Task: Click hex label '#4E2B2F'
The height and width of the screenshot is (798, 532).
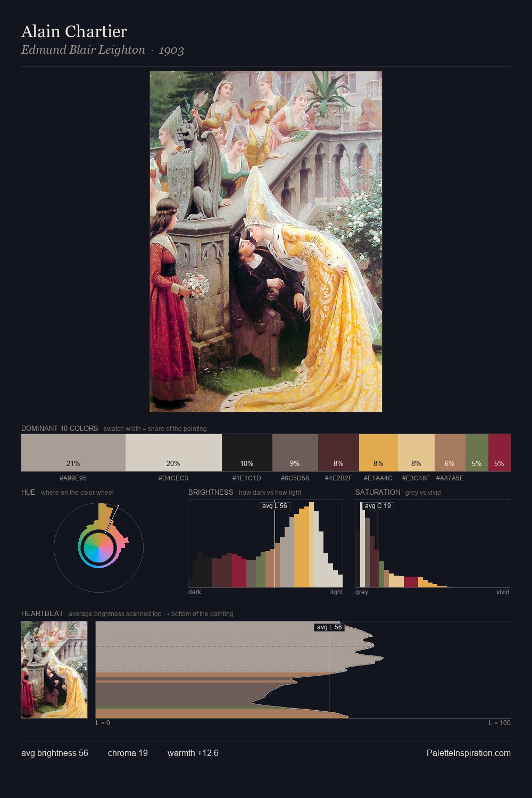Action: coord(338,478)
